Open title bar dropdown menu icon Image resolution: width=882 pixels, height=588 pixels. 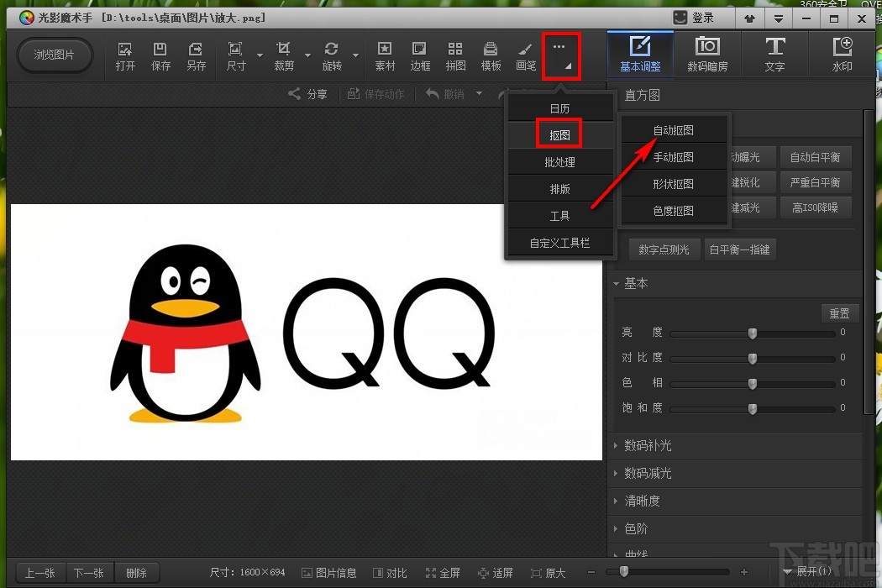pos(779,18)
